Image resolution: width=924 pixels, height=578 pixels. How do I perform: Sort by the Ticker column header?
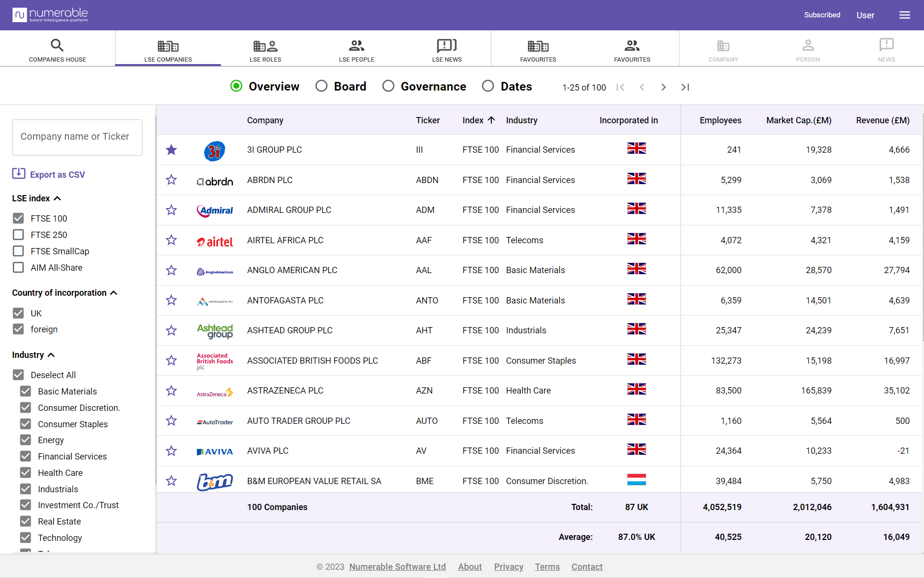pos(428,120)
